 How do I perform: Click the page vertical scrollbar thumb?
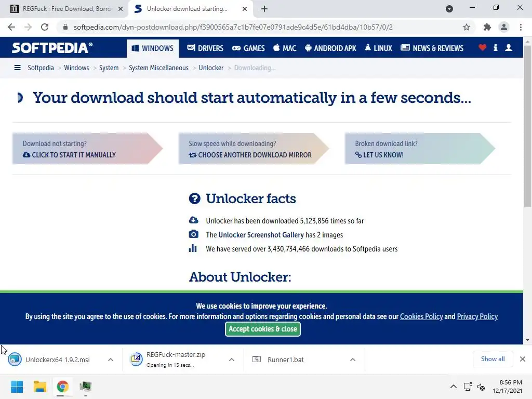[527, 126]
